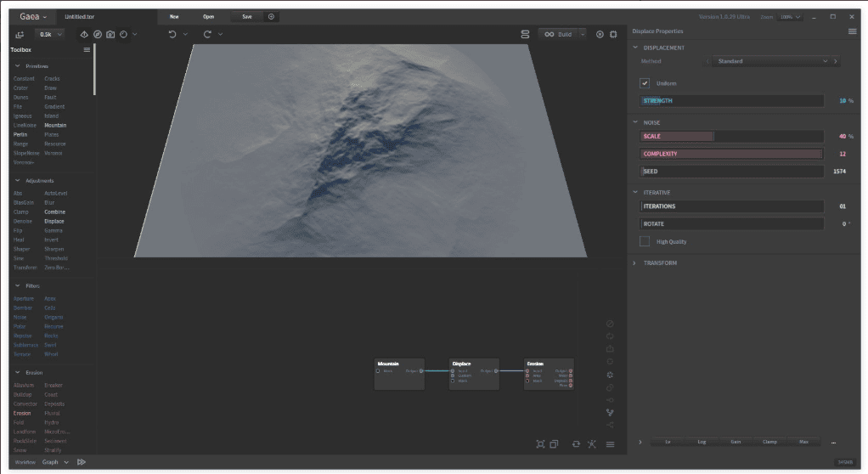Collapse the Filters toolbox group

[17, 285]
